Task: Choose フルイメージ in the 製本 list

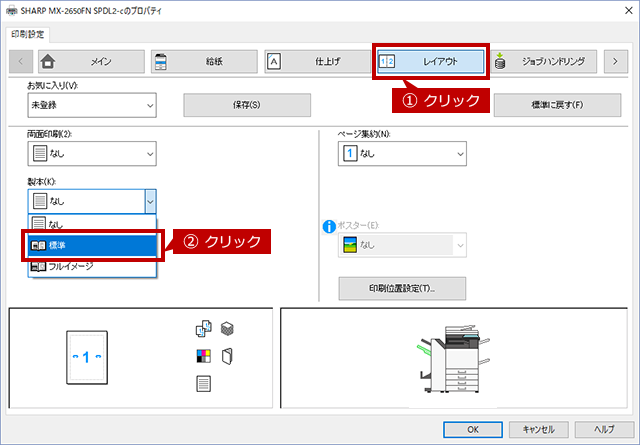Action: click(x=92, y=267)
